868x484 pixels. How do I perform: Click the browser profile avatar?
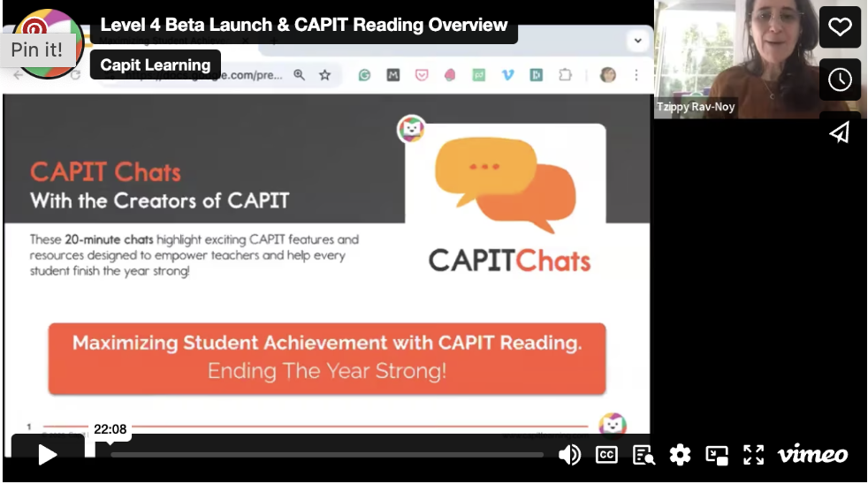click(608, 75)
